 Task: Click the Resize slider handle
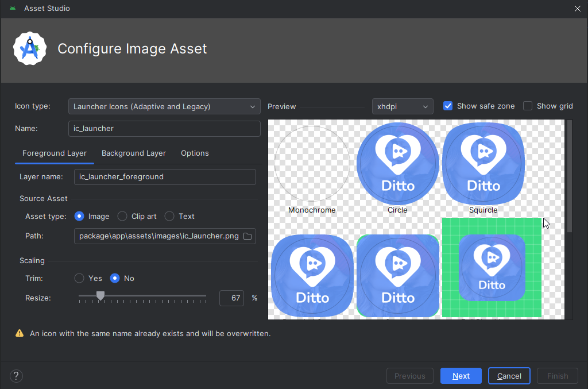[100, 296]
